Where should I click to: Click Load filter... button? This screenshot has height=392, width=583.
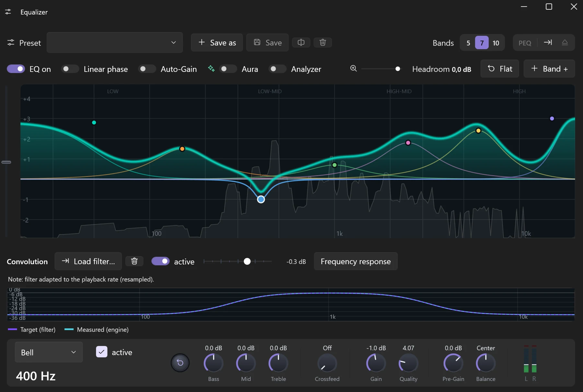pyautogui.click(x=88, y=261)
